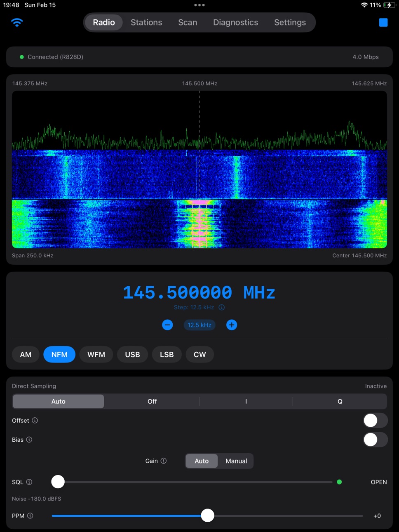Show the Bias info tooltip icon

(29, 440)
